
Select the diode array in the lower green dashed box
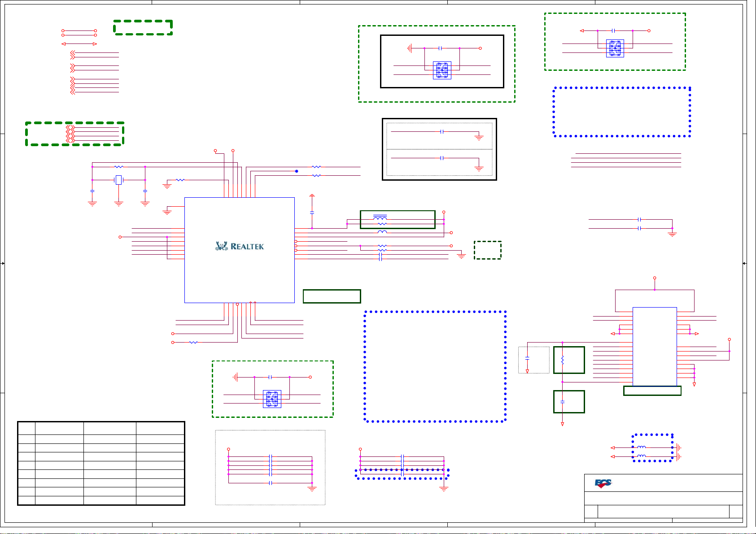pyautogui.click(x=272, y=399)
